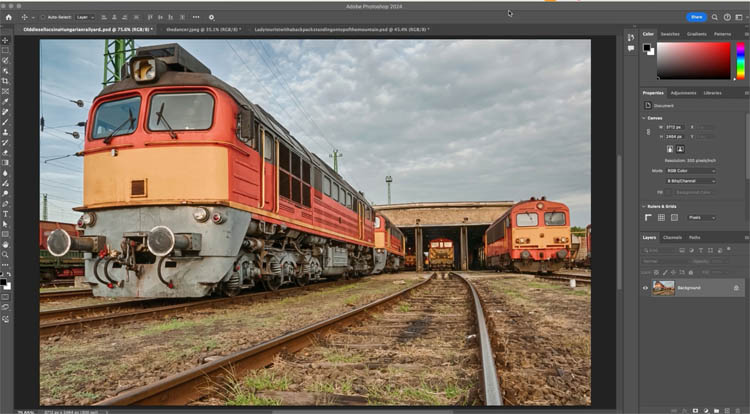Switch to the Channels tab
The image size is (750, 414).
673,237
